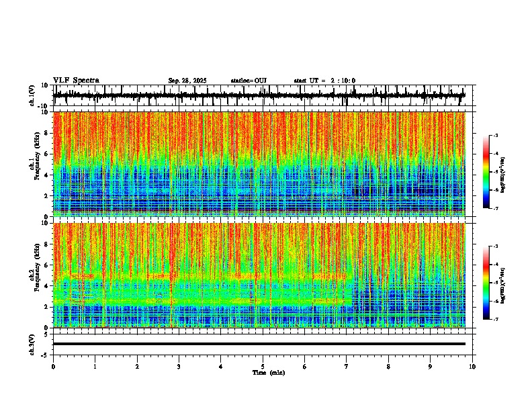532x411 pixels.
Task: Click the 'start UT = 2:10:0' label
Action: click(x=324, y=81)
